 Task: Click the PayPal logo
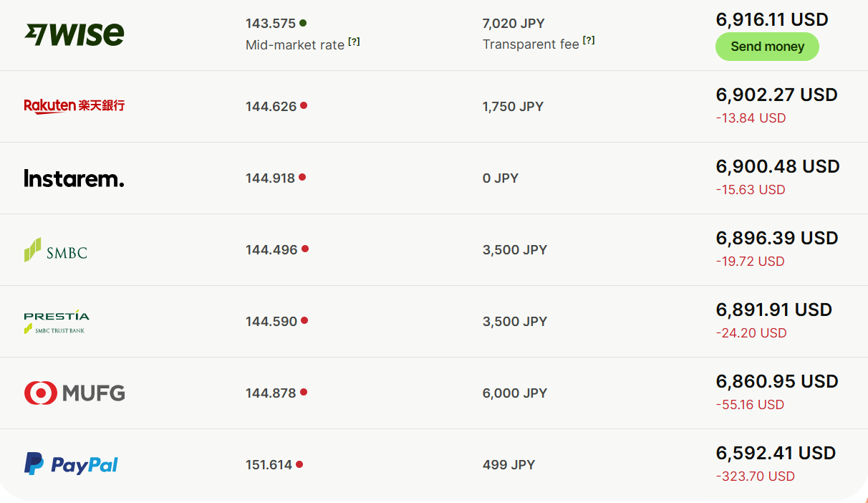coord(71,464)
